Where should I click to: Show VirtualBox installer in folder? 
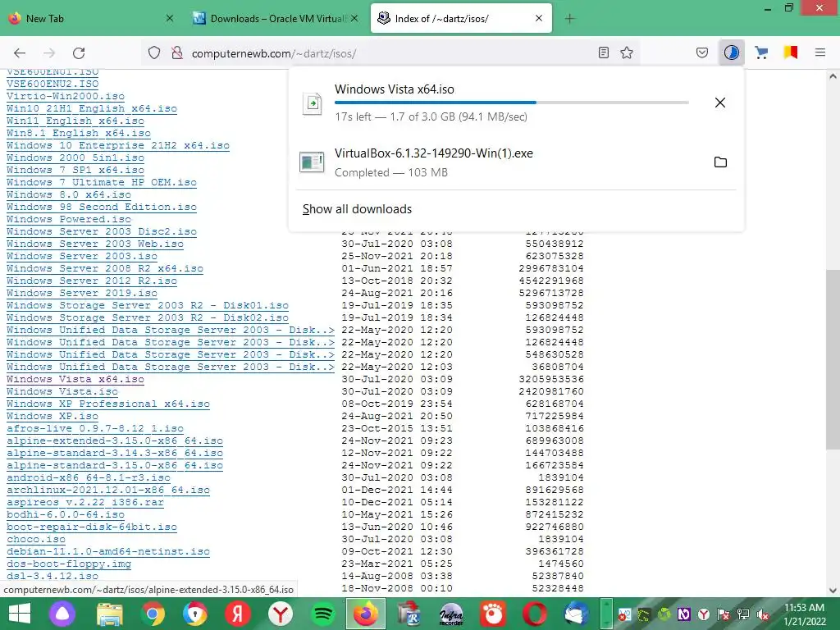(720, 162)
